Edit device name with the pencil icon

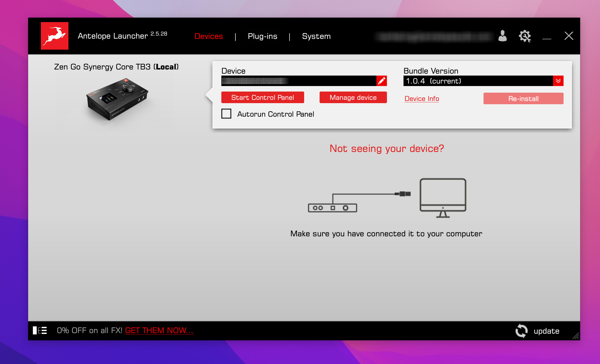(x=382, y=81)
